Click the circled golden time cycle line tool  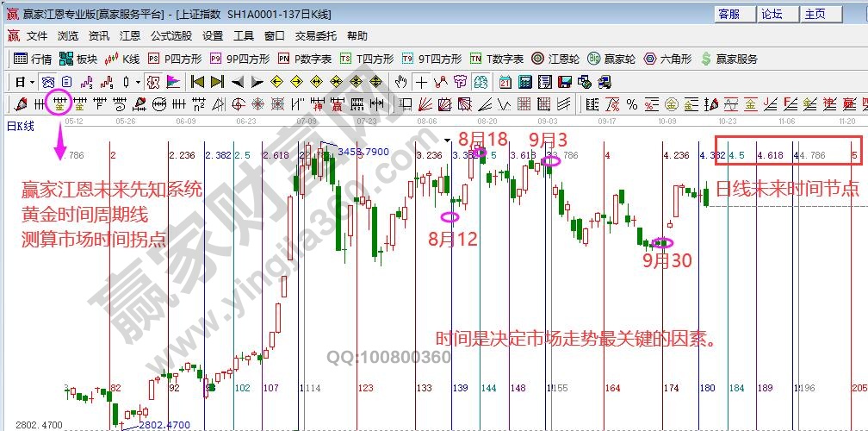[x=61, y=104]
